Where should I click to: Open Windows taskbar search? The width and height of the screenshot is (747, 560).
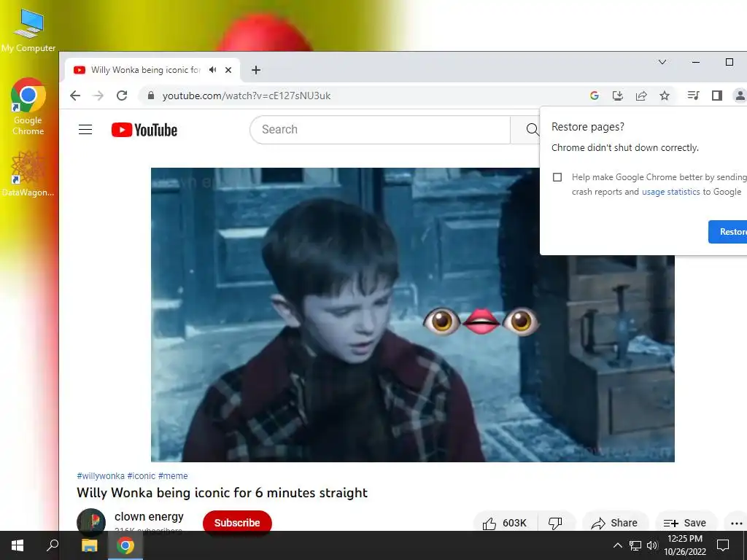[53, 545]
